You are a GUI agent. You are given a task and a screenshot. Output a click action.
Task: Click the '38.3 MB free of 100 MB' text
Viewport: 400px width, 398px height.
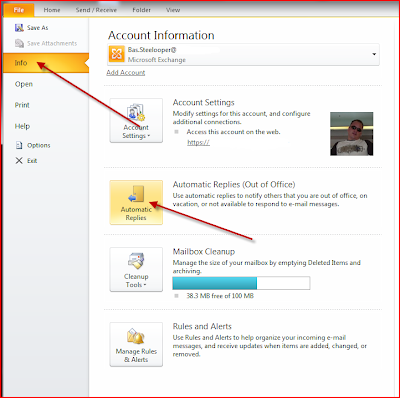[x=220, y=296]
